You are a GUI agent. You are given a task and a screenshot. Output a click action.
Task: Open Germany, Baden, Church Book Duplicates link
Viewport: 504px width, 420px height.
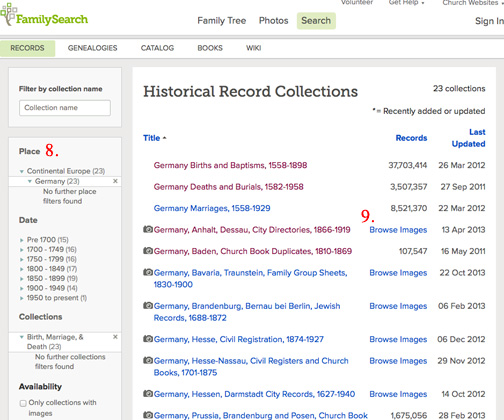[253, 251]
